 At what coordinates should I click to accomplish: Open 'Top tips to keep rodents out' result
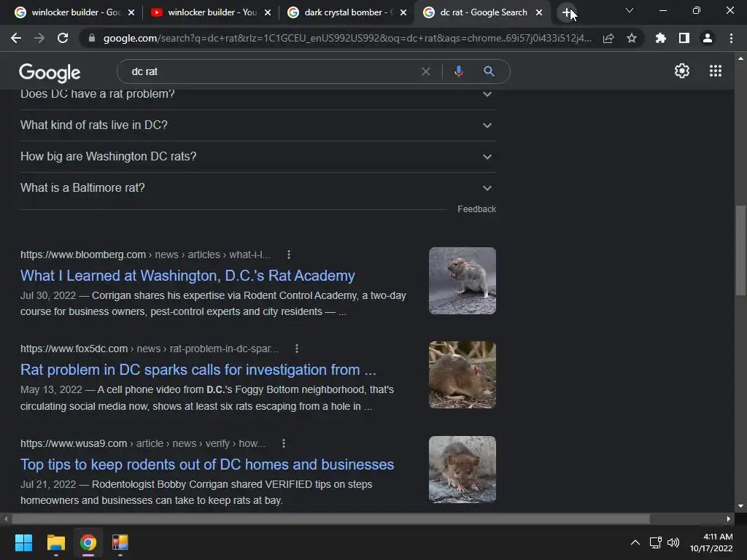[207, 464]
